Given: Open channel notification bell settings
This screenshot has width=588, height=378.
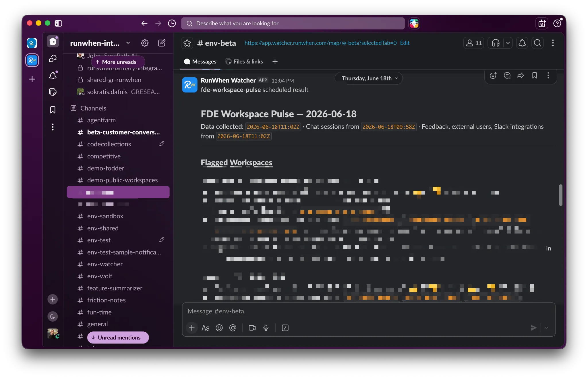Looking at the screenshot, I should coord(522,43).
